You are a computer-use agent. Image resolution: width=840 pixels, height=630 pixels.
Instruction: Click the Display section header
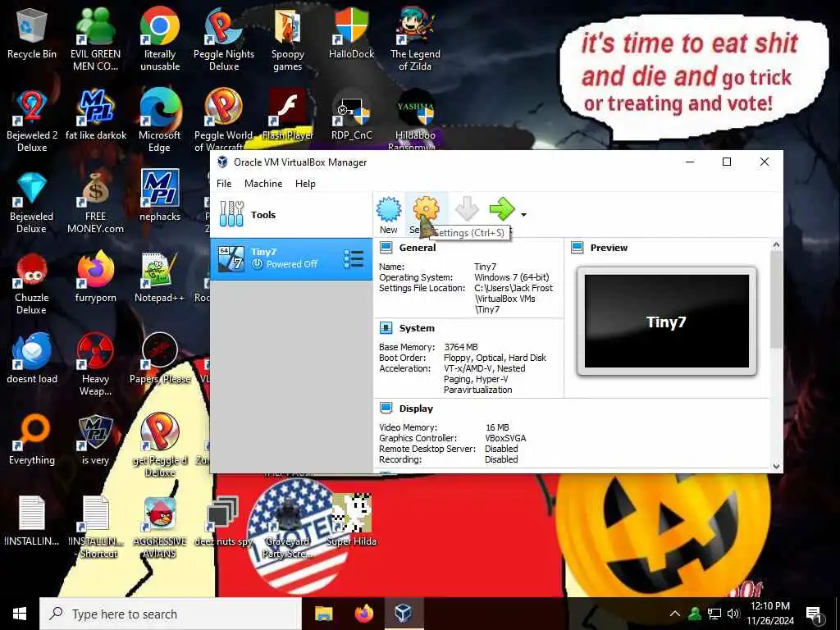pos(416,409)
